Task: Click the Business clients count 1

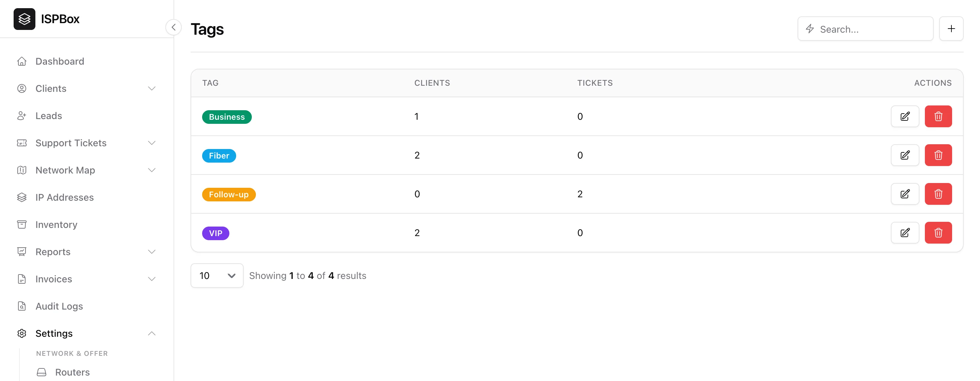Action: (x=416, y=116)
